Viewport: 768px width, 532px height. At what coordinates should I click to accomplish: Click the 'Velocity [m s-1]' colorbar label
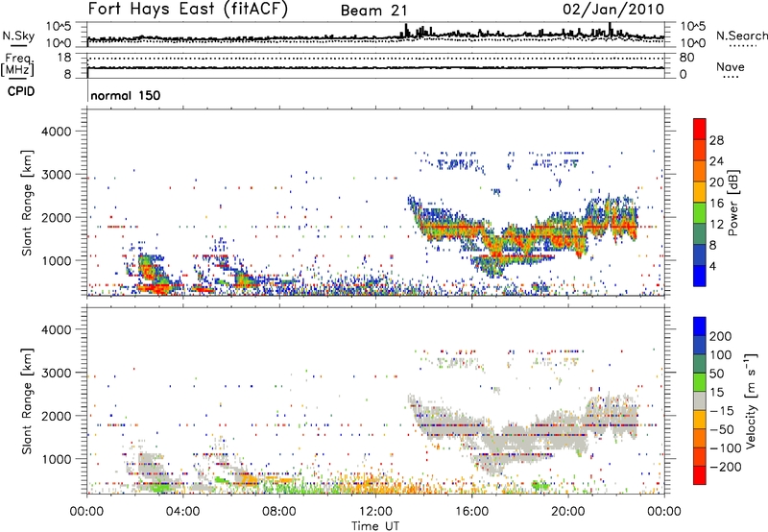point(750,400)
